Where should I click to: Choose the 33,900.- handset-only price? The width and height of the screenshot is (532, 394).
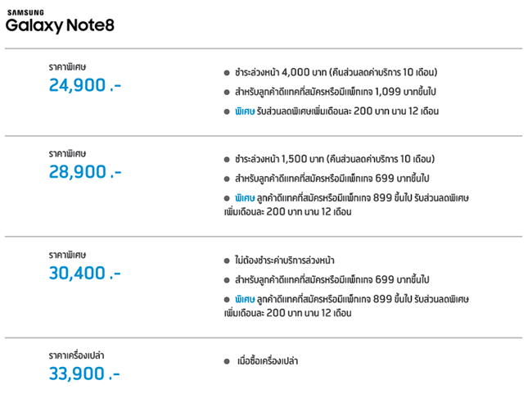tap(84, 374)
